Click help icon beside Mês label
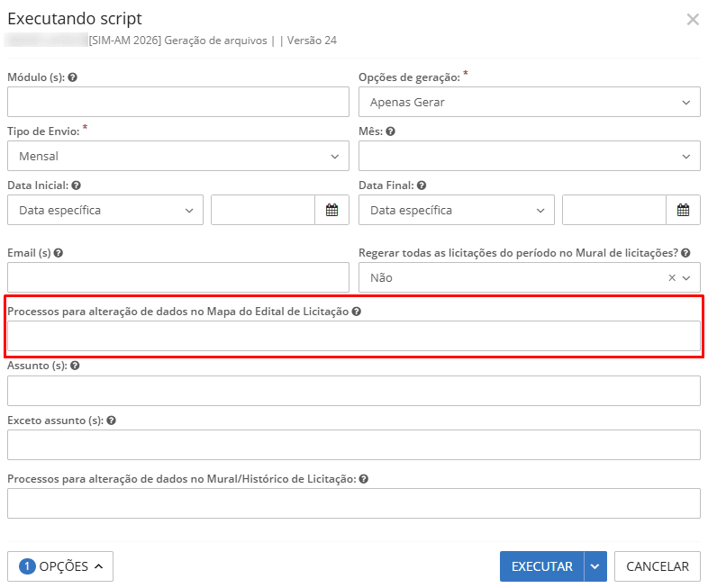The image size is (708, 588). click(x=390, y=131)
